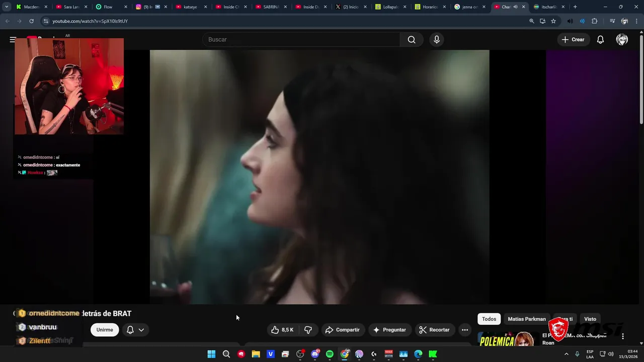Viewport: 644px width, 362px height.
Task: Open File Explorer from the taskbar
Action: click(x=256, y=354)
